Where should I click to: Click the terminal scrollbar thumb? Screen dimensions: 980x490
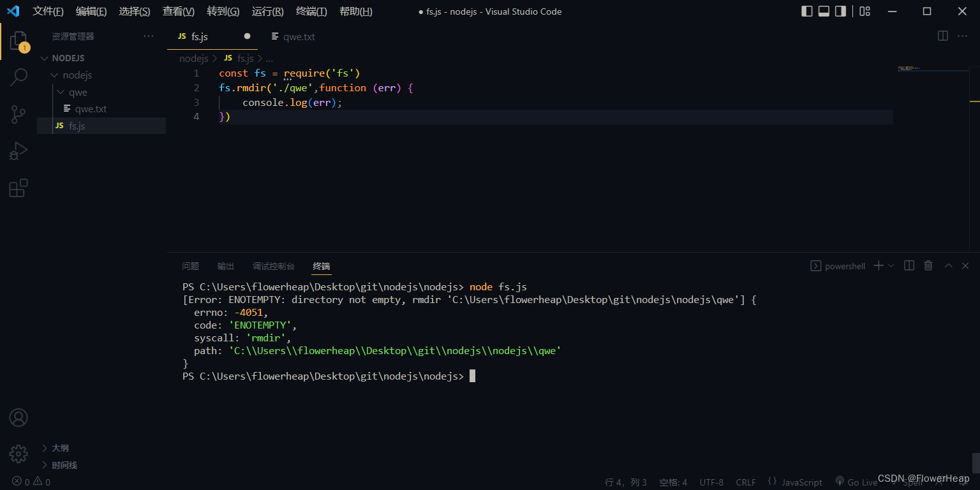[x=976, y=463]
